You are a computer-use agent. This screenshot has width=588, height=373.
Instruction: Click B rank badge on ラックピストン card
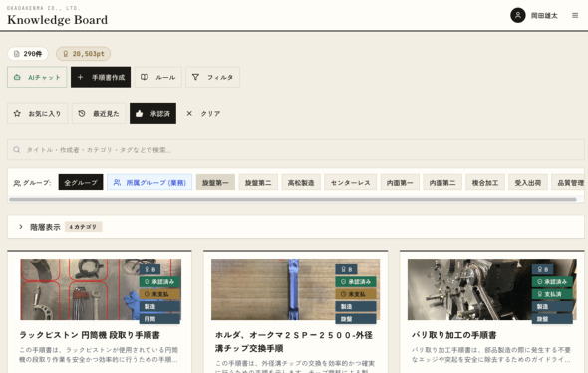click(150, 269)
